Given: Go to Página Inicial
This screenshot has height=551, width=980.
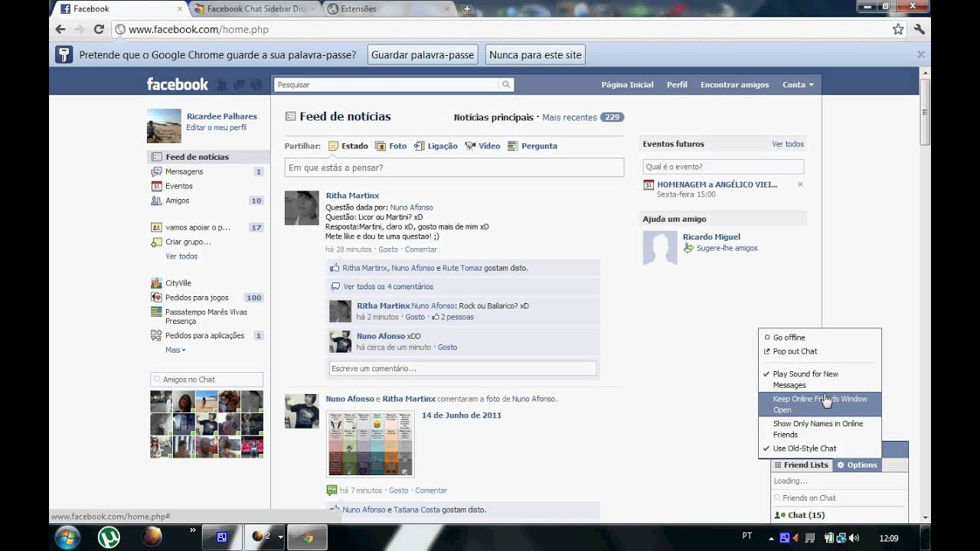Looking at the screenshot, I should click(627, 85).
